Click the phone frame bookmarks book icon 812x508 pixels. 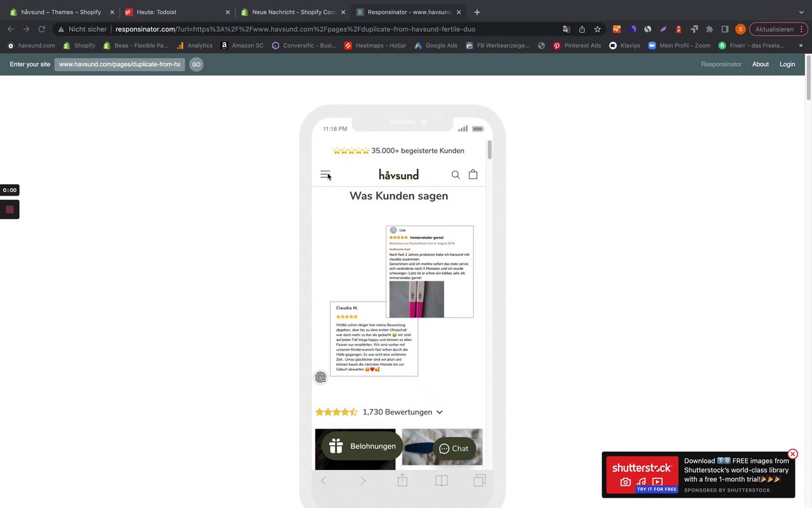[442, 481]
